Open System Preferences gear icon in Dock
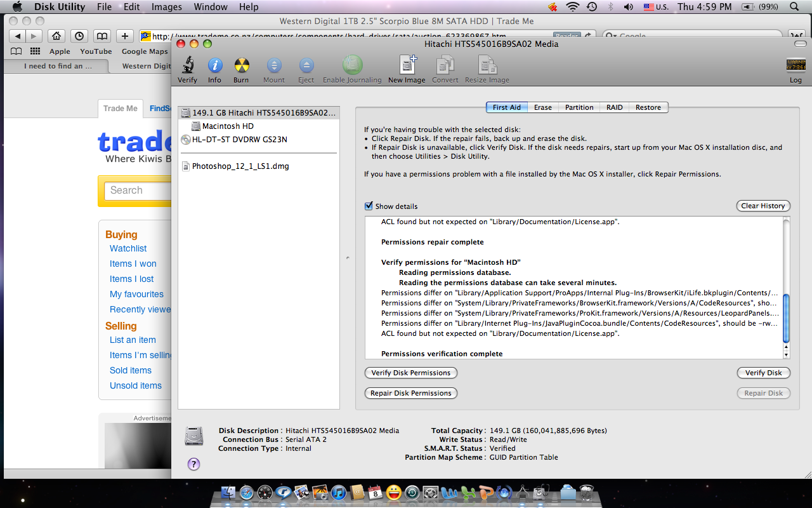 (431, 493)
